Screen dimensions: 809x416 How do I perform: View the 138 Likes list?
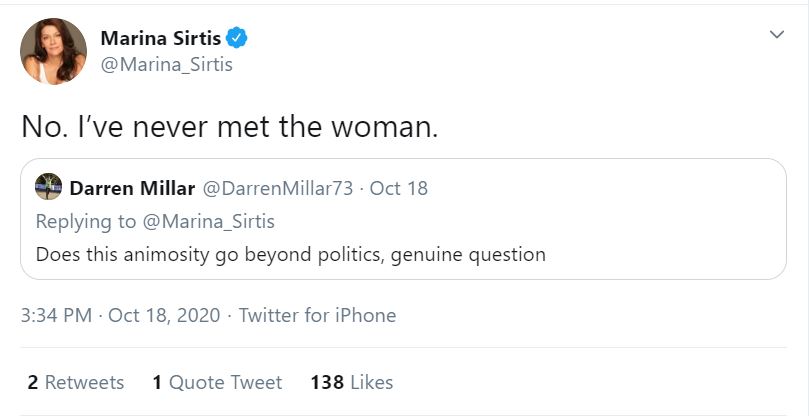(x=352, y=382)
